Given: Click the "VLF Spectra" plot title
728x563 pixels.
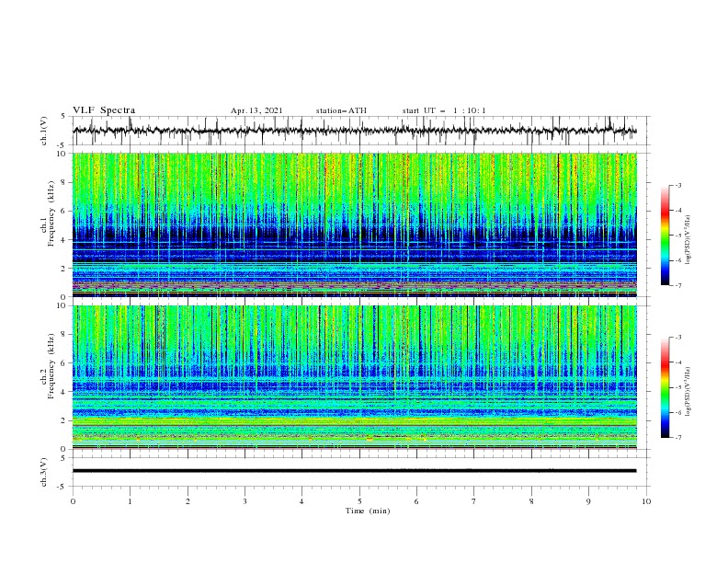Looking at the screenshot, I should (104, 110).
